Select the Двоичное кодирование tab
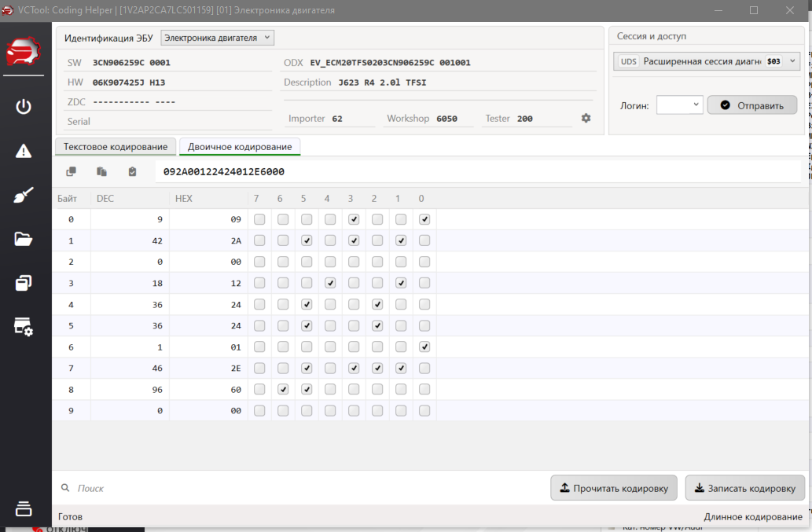 click(240, 147)
